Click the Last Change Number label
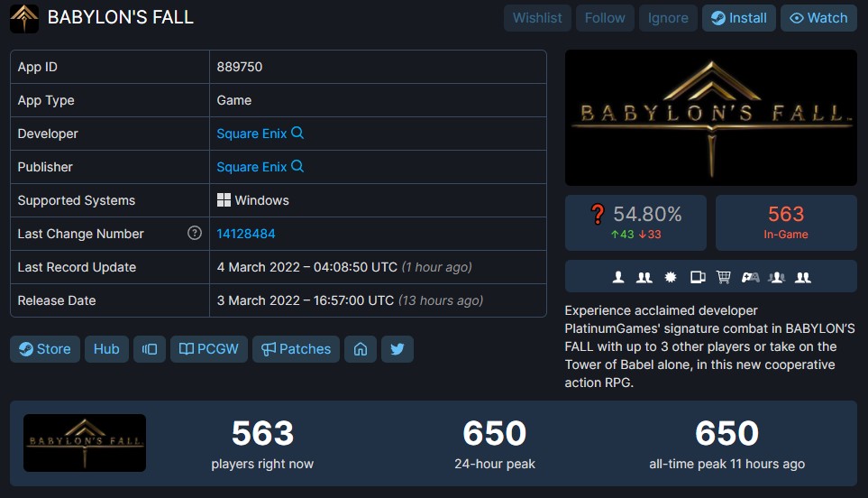868x498 pixels. point(80,234)
